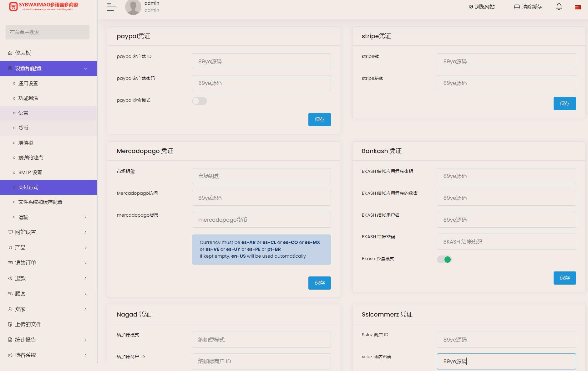This screenshot has width=588, height=371.
Task: Select 语言 in the sidebar
Action: coord(48,113)
